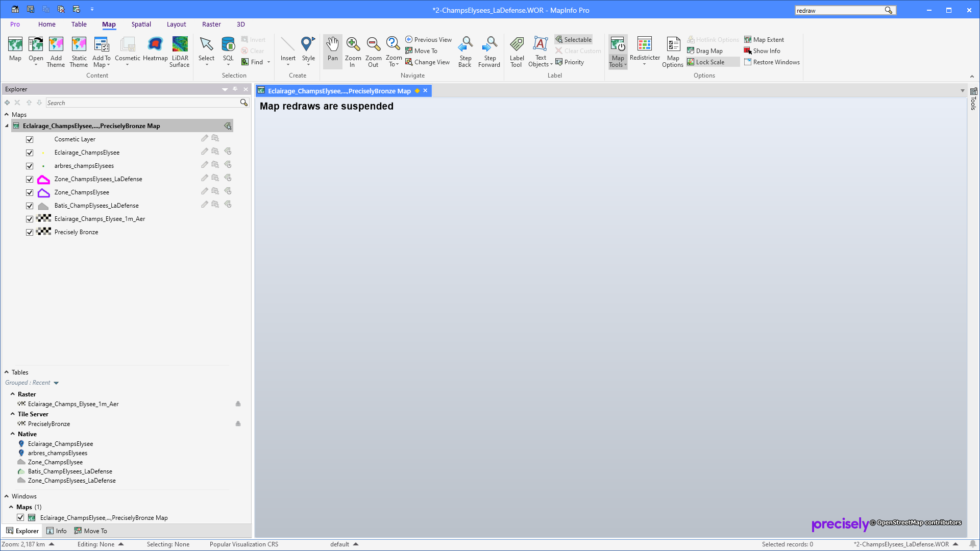
Task: Uncheck the map window in Windows list
Action: pyautogui.click(x=20, y=517)
